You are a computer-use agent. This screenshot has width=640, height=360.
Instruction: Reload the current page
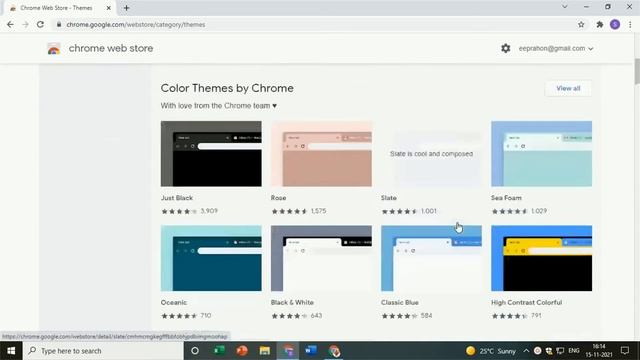[x=40, y=24]
